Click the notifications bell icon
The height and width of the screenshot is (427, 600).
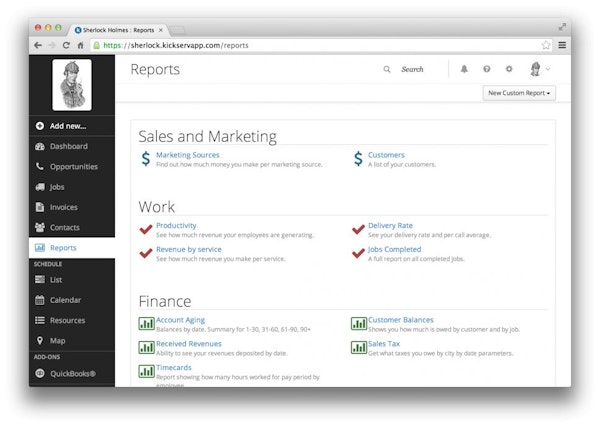[464, 70]
